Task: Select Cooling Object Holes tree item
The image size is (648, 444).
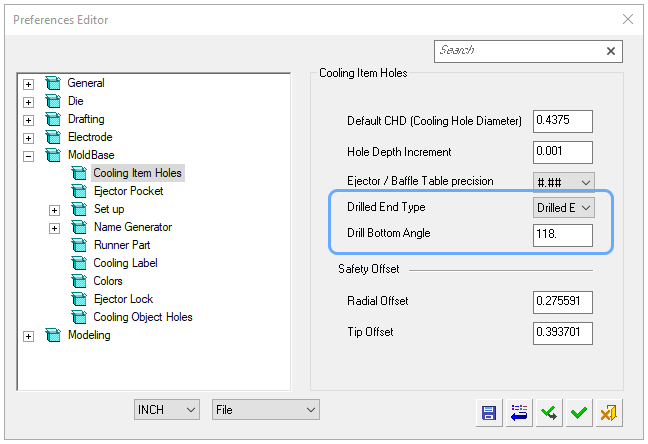Action: point(143,317)
